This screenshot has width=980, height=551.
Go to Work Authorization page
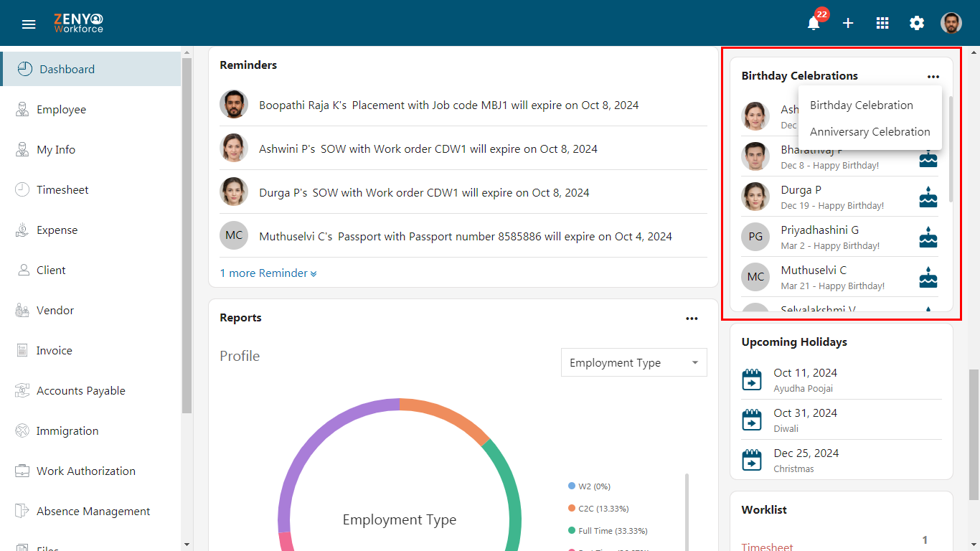(90, 471)
